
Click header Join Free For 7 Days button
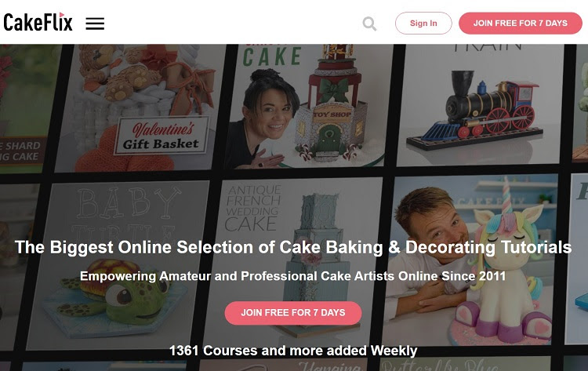[x=520, y=24]
